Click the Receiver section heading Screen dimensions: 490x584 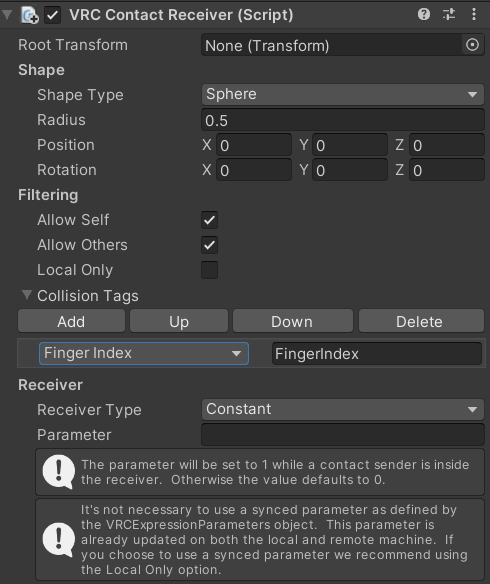(x=51, y=385)
